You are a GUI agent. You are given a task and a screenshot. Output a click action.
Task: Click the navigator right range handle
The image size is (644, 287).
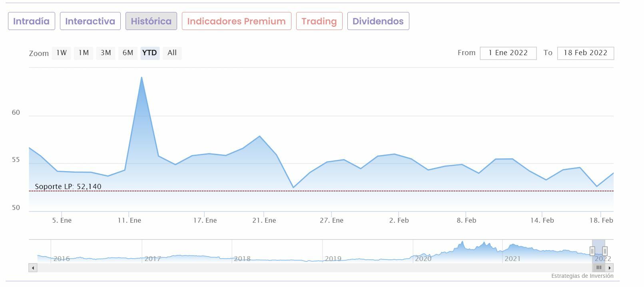pos(605,251)
